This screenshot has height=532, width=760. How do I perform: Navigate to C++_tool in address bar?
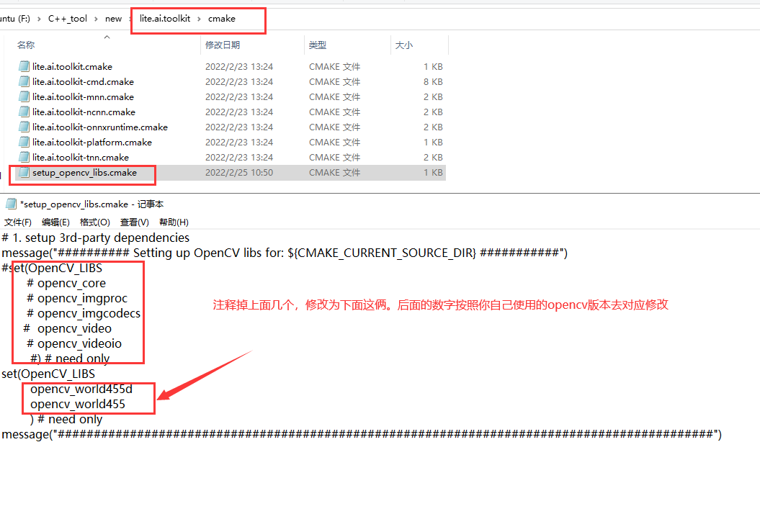point(68,19)
